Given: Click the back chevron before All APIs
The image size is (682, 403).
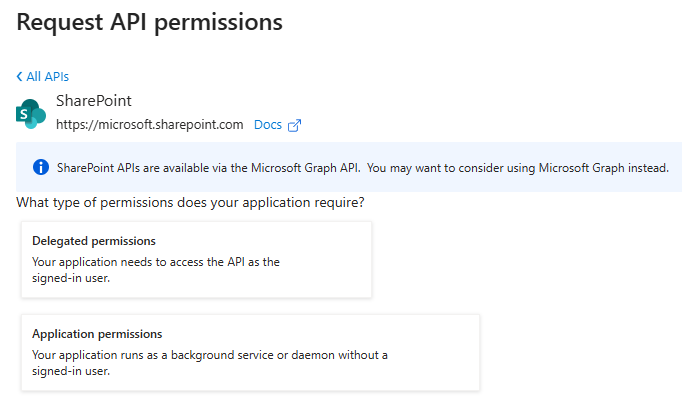Looking at the screenshot, I should [x=20, y=77].
